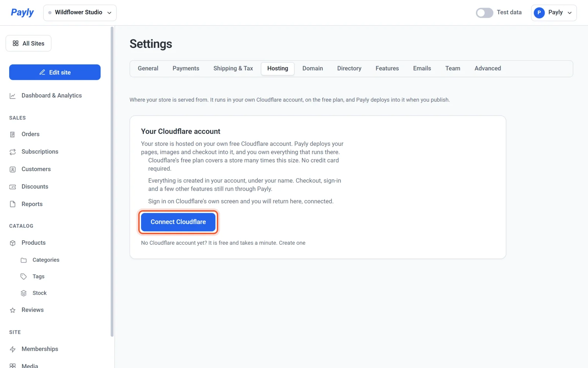Viewport: 588px width, 368px height.
Task: Click the Reports file icon
Action: pos(12,204)
